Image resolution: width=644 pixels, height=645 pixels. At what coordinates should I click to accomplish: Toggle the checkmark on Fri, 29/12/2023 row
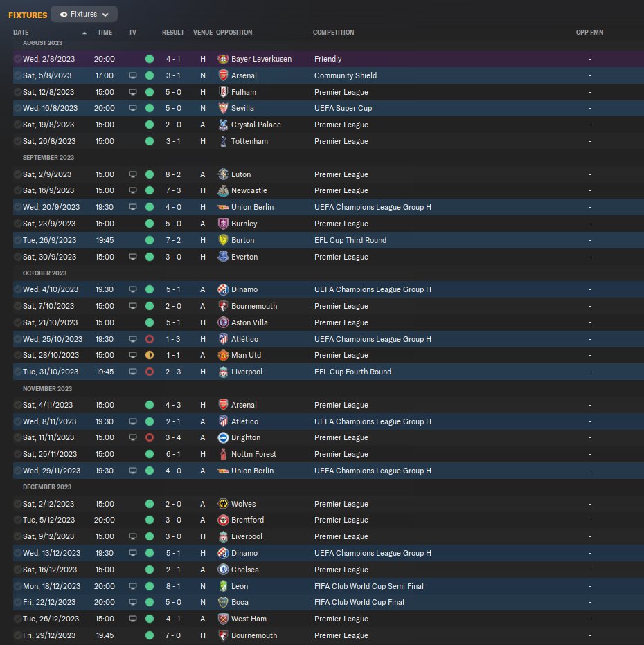[x=18, y=635]
